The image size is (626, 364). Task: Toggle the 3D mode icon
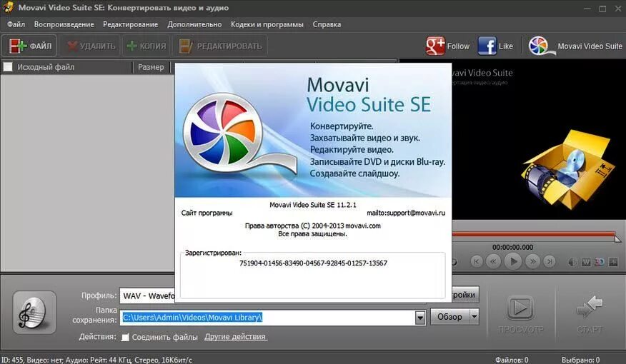coord(600,262)
